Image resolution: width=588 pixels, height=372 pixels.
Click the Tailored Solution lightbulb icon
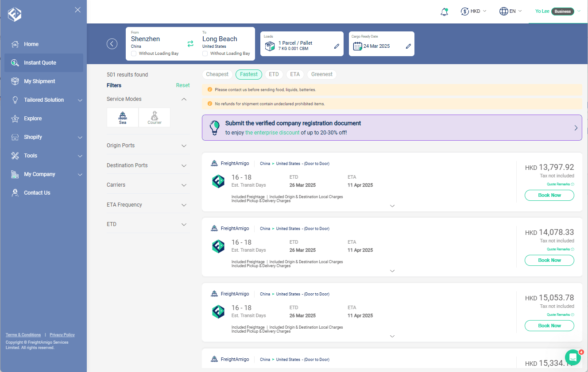(x=15, y=100)
